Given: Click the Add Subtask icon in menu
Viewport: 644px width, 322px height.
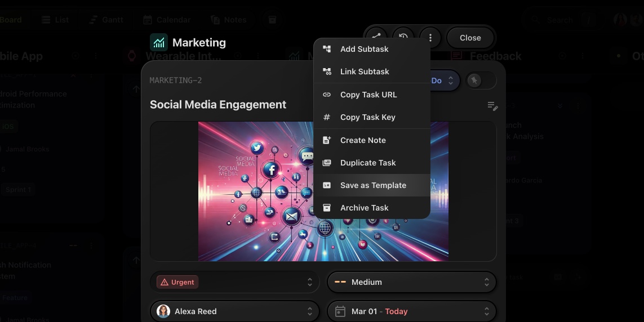Looking at the screenshot, I should click(327, 49).
